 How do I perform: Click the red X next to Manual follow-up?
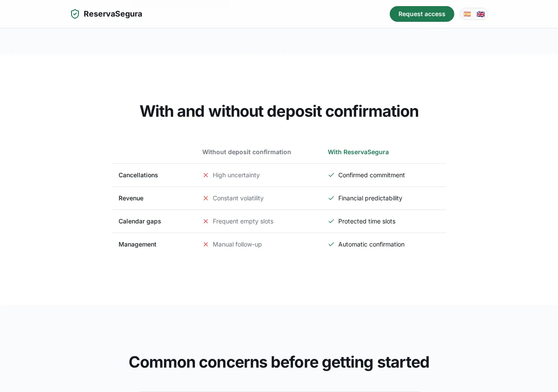tap(206, 244)
